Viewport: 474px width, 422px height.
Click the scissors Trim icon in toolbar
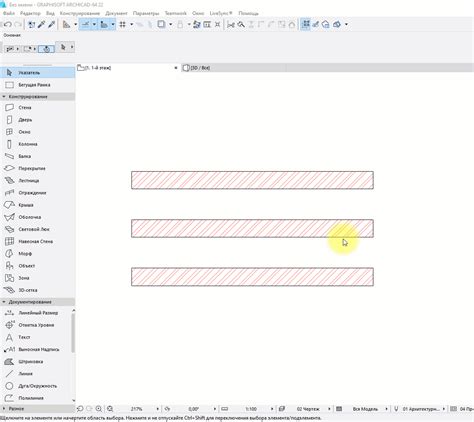pos(231,24)
